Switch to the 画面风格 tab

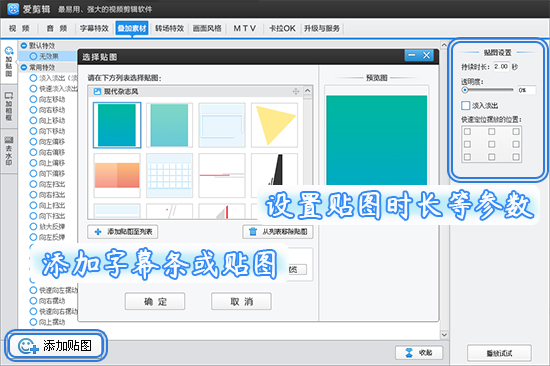tap(207, 28)
